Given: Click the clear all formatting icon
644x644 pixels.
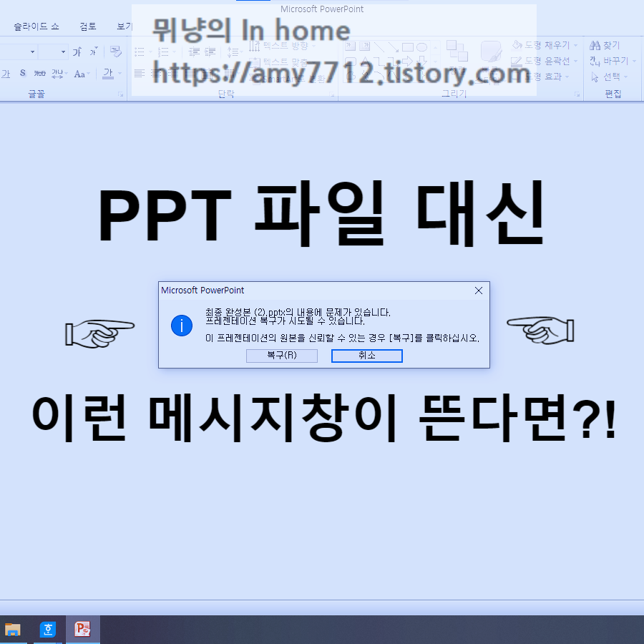Looking at the screenshot, I should point(116,52).
